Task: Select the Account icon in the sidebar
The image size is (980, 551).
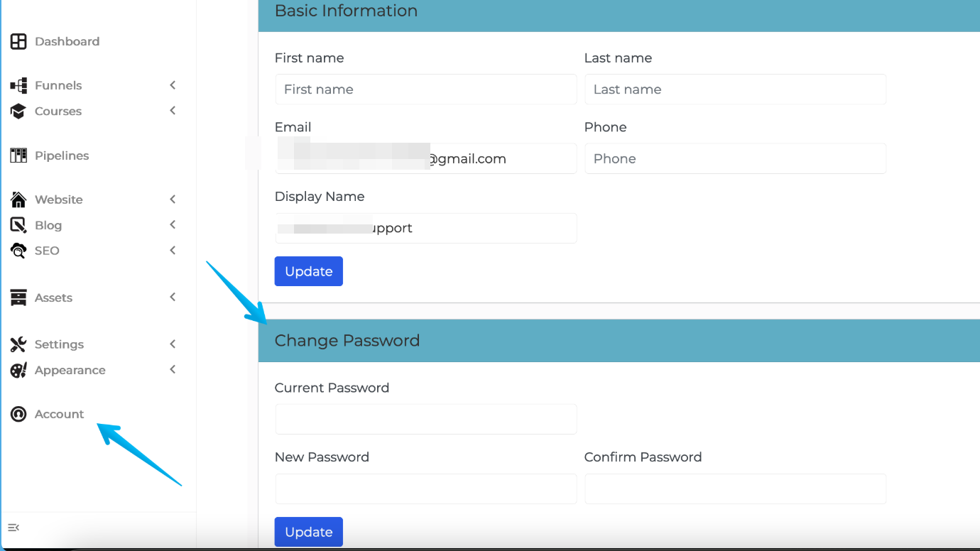Action: tap(18, 414)
